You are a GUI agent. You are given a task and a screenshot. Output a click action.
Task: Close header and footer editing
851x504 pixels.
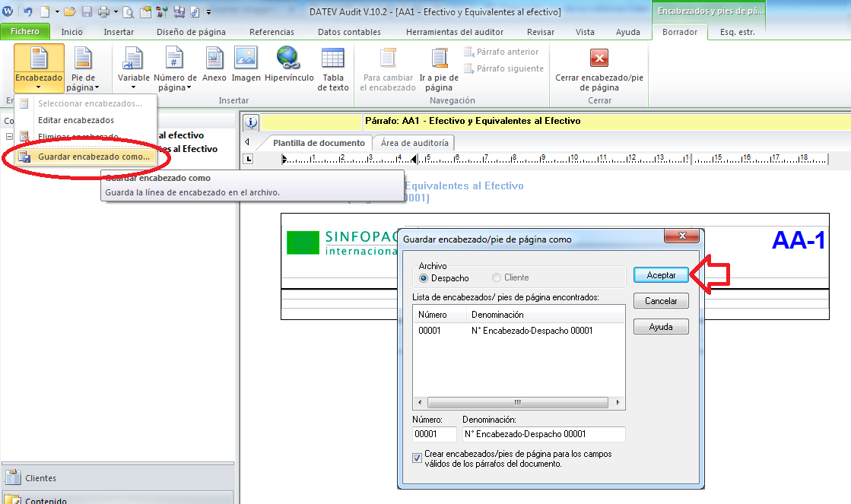[x=599, y=68]
